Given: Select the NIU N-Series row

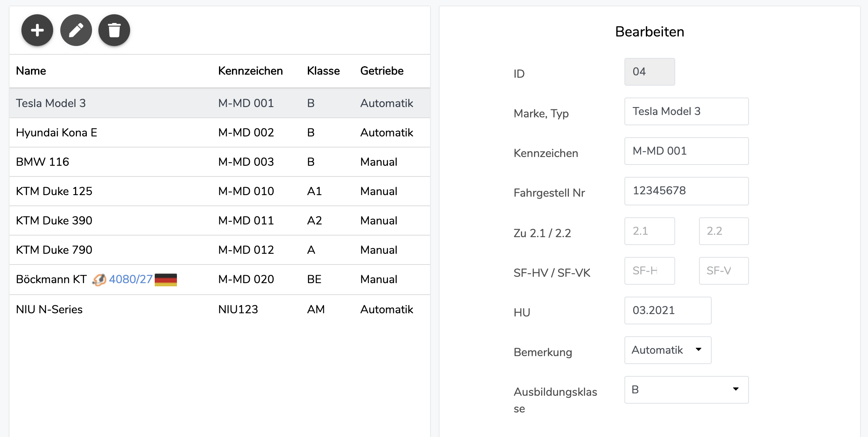Looking at the screenshot, I should coord(219,309).
